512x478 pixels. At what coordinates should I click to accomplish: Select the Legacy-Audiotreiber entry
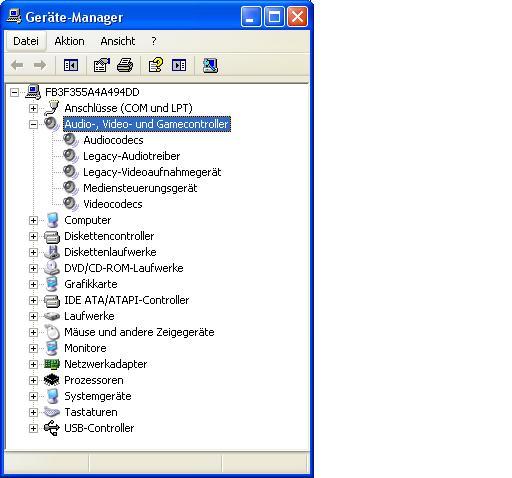click(132, 156)
